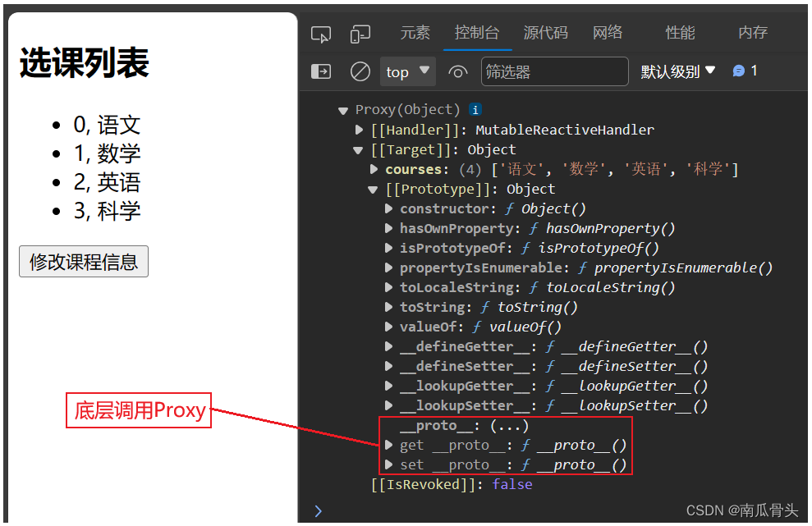Image resolution: width=812 pixels, height=526 pixels.
Task: Click the __proto__ (...) getter value
Action: click(x=509, y=426)
